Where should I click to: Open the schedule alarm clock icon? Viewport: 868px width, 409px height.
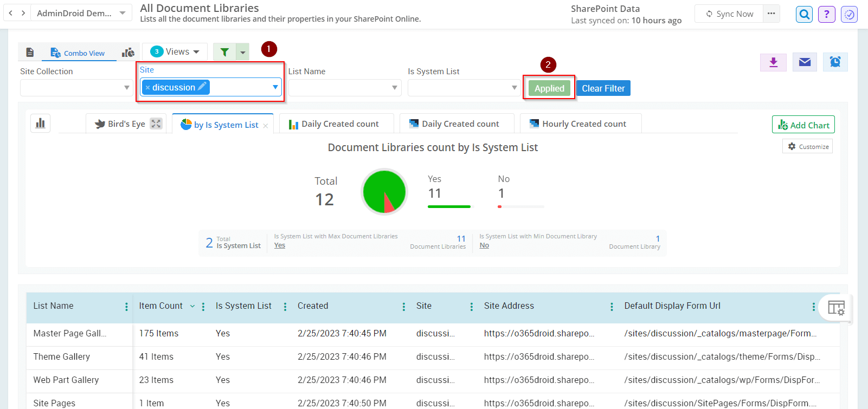click(835, 62)
